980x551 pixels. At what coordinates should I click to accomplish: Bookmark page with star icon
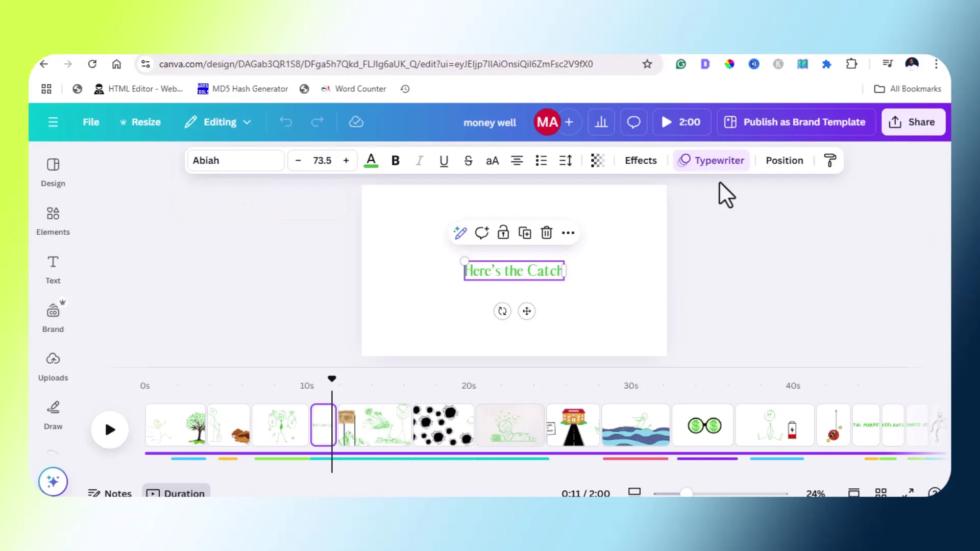[647, 64]
